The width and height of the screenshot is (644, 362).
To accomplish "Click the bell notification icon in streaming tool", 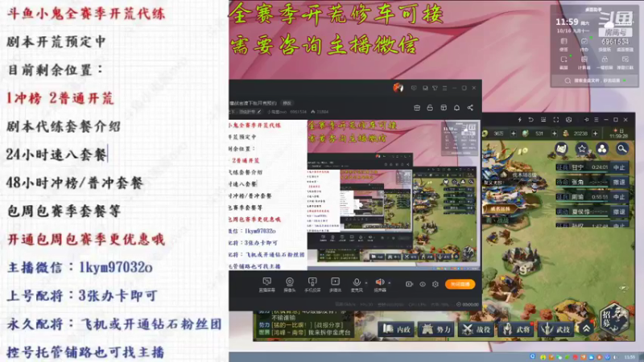I will coord(456,108).
